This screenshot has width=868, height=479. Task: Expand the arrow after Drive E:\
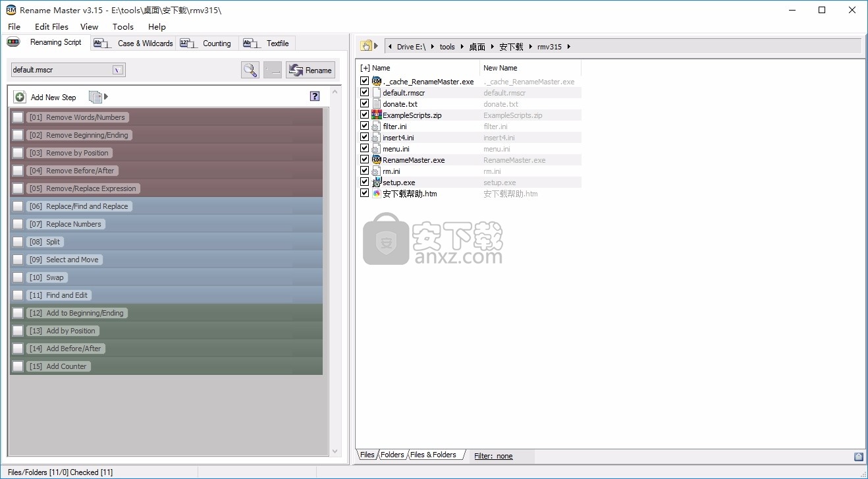click(x=431, y=47)
